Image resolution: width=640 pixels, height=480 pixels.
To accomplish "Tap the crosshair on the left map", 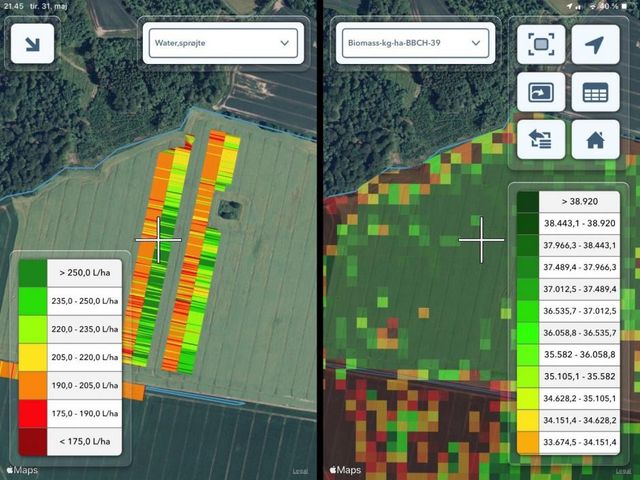I will click(x=158, y=240).
